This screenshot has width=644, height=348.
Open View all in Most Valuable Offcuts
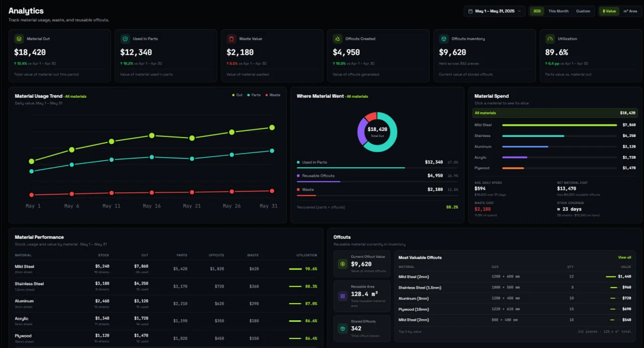click(x=624, y=257)
